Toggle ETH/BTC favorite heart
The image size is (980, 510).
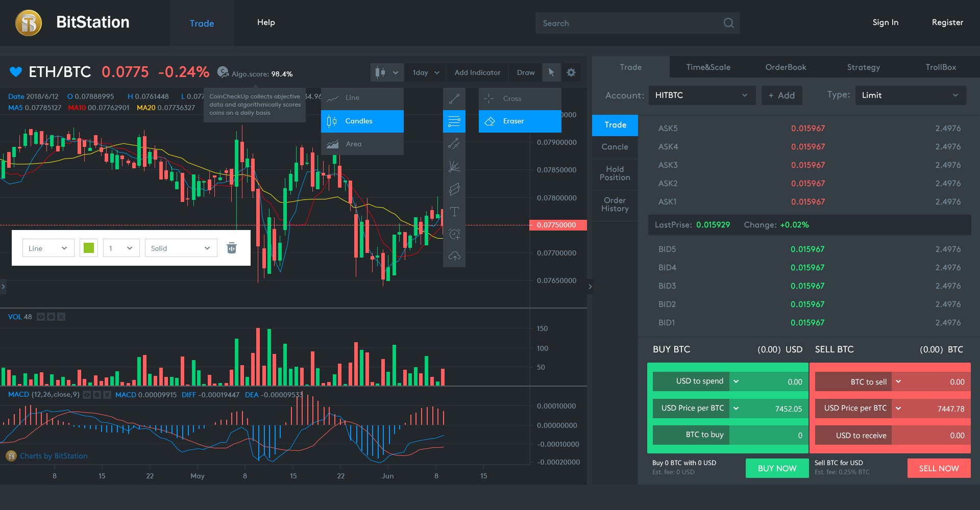(x=17, y=72)
